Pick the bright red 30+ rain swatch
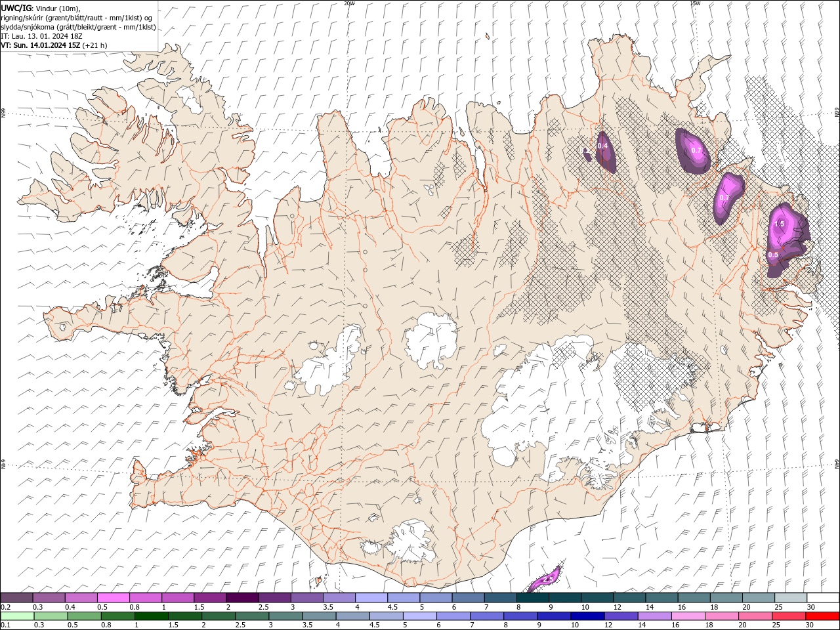 [822, 616]
